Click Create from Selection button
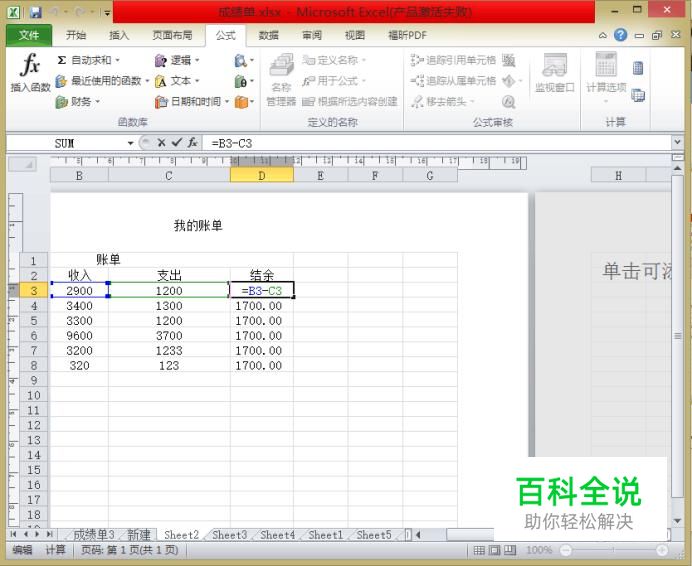This screenshot has width=692, height=566. tap(350, 102)
